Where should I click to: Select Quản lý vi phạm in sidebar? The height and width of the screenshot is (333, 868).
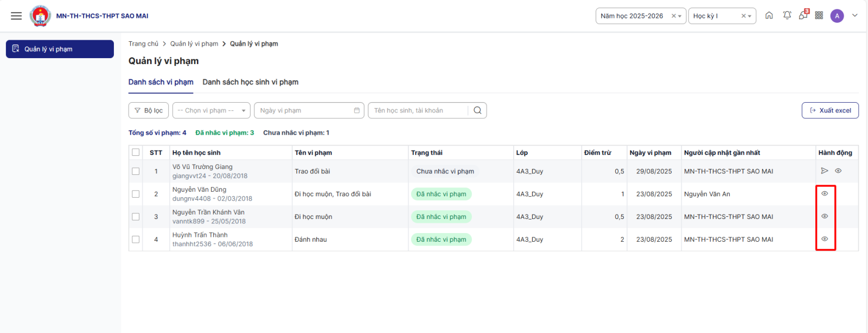click(x=60, y=49)
